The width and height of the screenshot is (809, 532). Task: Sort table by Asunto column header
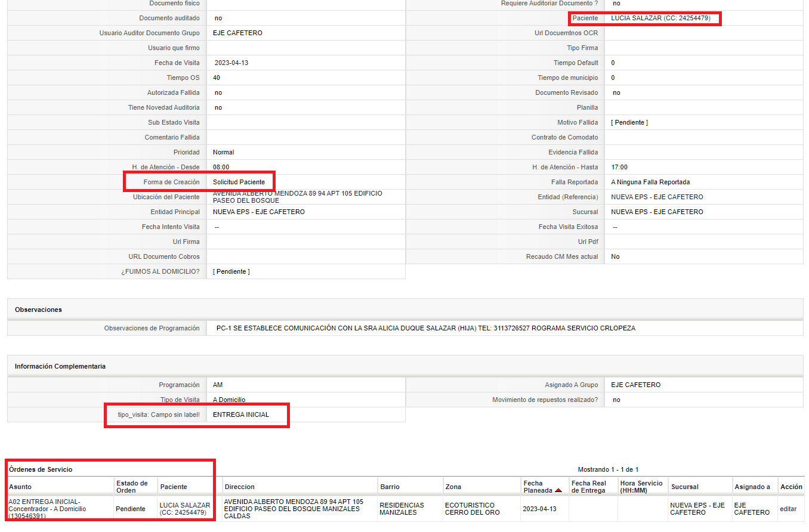[x=20, y=487]
